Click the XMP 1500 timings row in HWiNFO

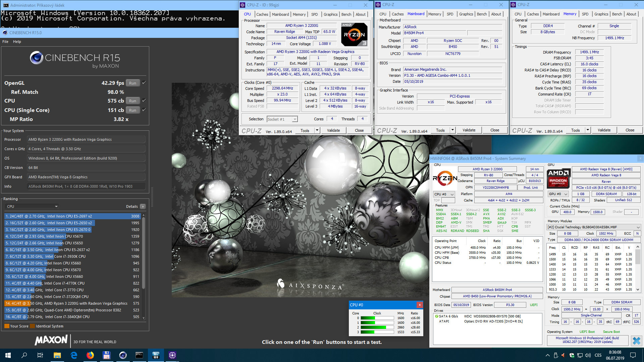click(591, 259)
